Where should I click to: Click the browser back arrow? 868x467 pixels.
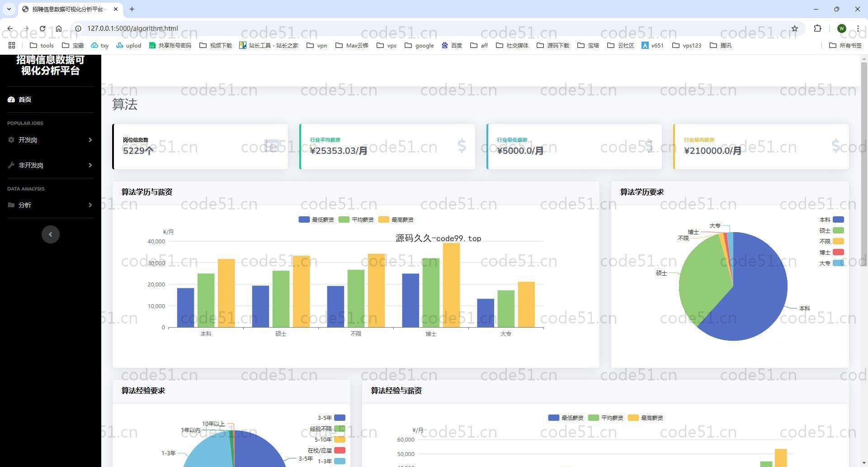pyautogui.click(x=10, y=29)
